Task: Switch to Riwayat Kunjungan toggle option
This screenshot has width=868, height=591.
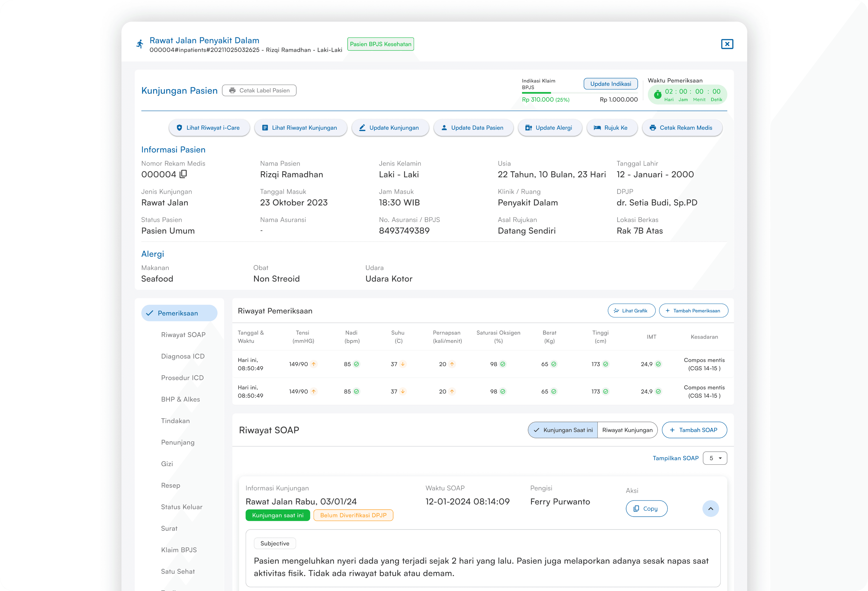Action: tap(627, 430)
